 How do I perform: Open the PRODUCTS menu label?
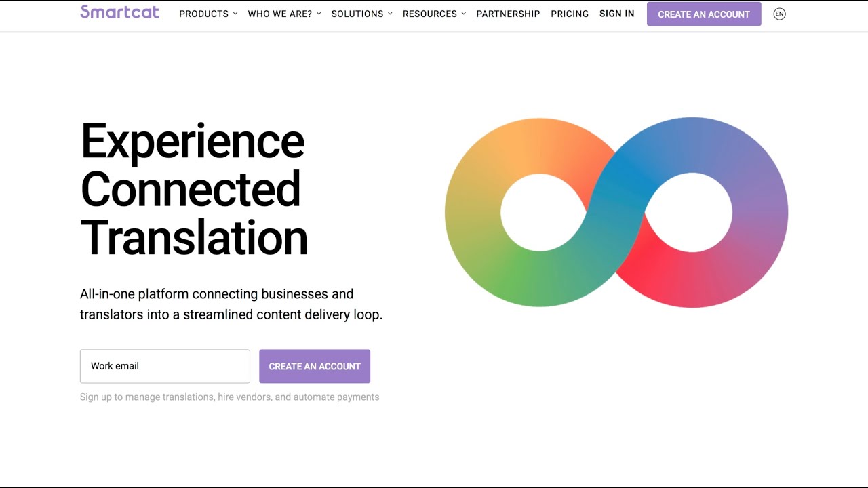tap(203, 14)
